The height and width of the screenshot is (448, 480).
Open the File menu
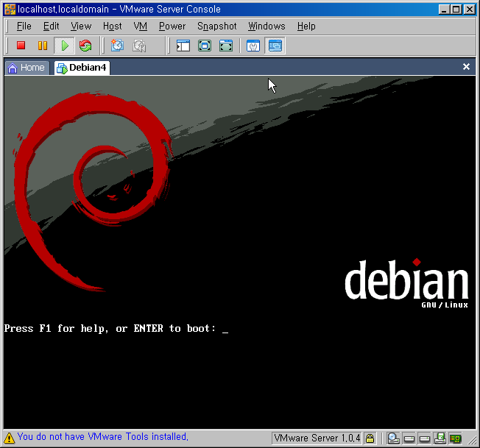click(24, 26)
